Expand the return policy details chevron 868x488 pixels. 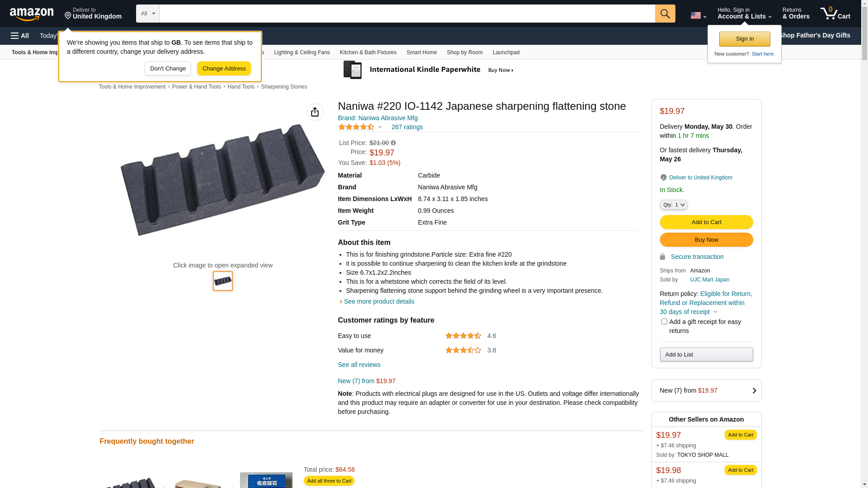pyautogui.click(x=715, y=312)
